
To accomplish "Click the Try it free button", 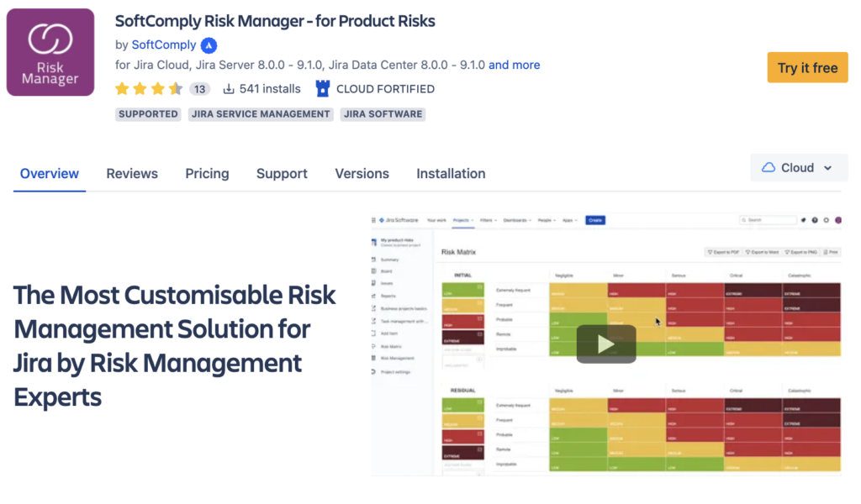I will click(x=807, y=67).
